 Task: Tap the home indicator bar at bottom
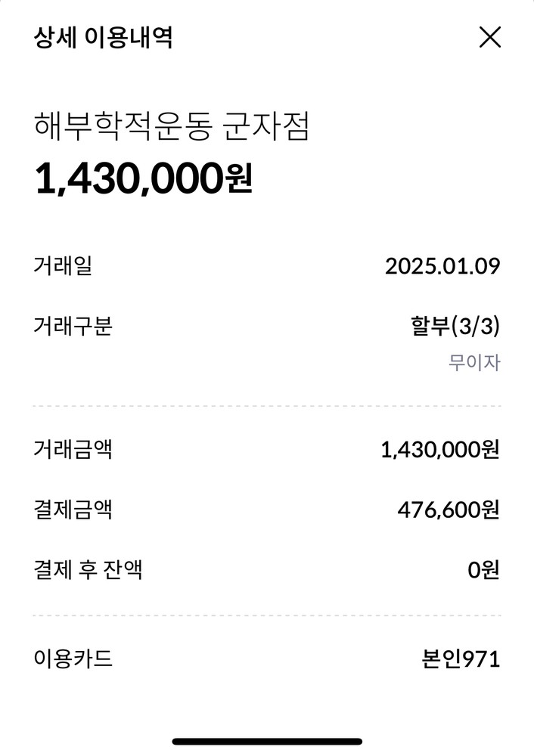coord(267,742)
